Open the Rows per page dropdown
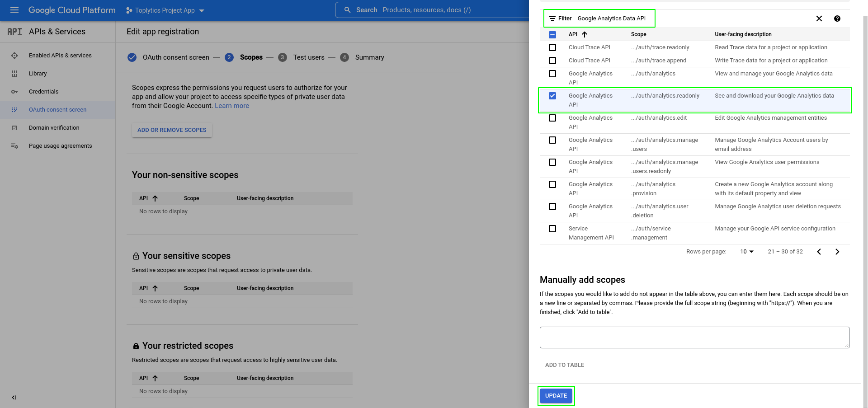 click(747, 252)
